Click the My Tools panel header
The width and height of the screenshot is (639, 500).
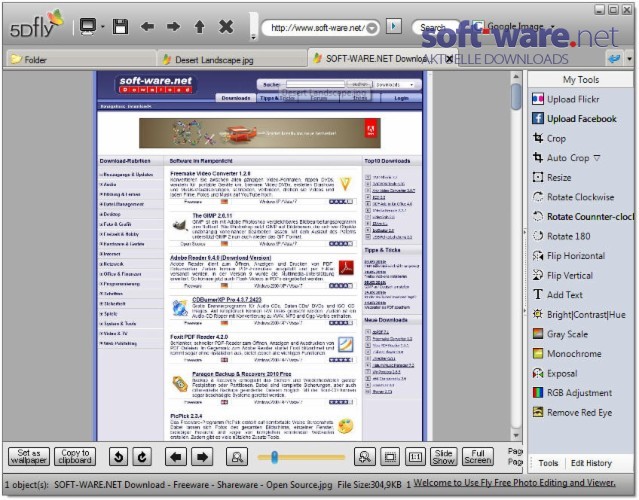click(581, 79)
